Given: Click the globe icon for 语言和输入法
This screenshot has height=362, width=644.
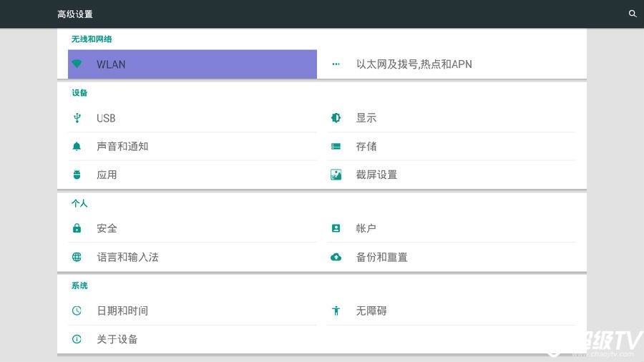Looking at the screenshot, I should point(77,257).
